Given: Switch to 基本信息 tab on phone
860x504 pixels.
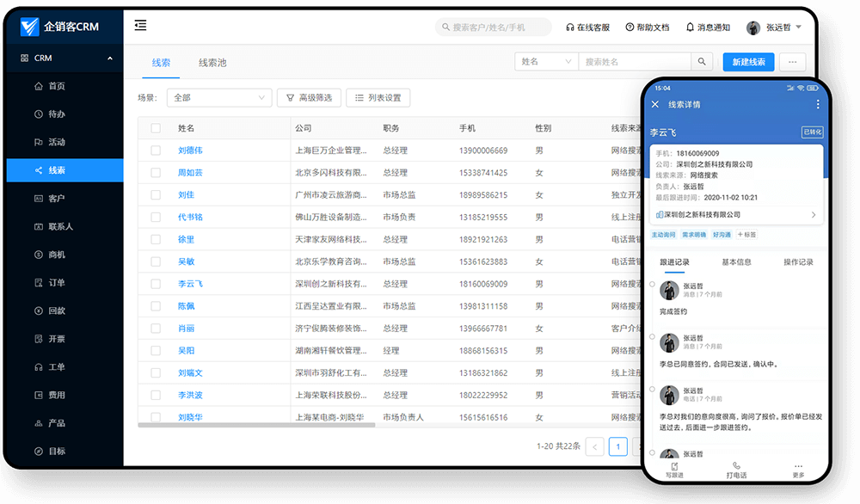Looking at the screenshot, I should point(736,262).
